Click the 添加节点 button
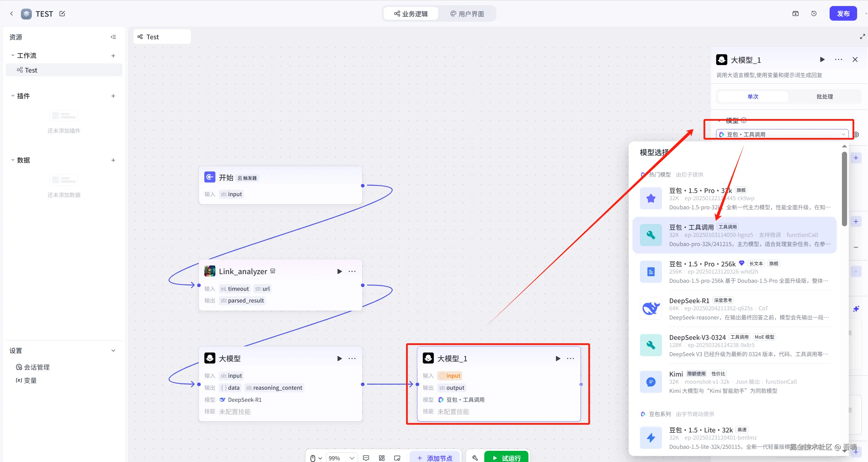 [435, 458]
